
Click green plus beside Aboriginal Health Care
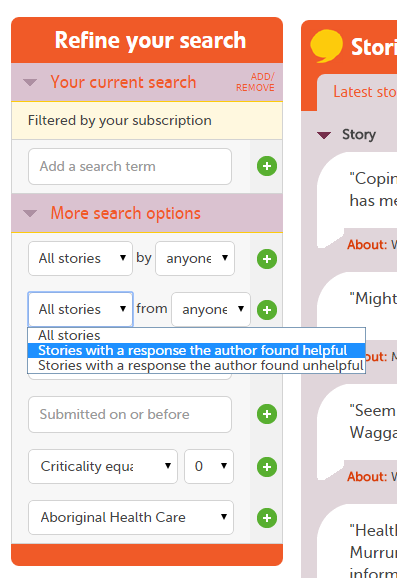[x=267, y=518]
